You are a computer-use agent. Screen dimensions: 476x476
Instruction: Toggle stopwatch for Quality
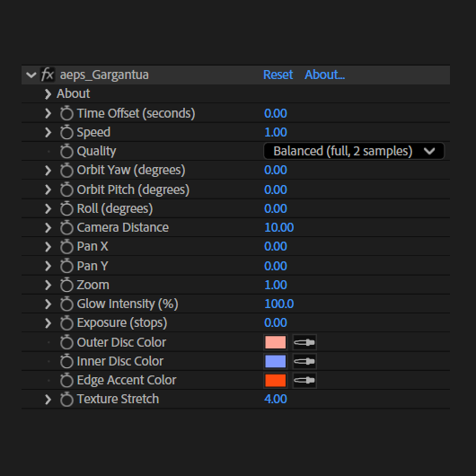coord(66,151)
